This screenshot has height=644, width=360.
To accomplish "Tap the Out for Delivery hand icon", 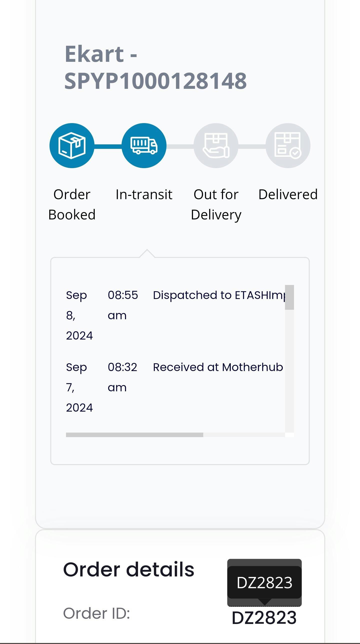I will [216, 145].
